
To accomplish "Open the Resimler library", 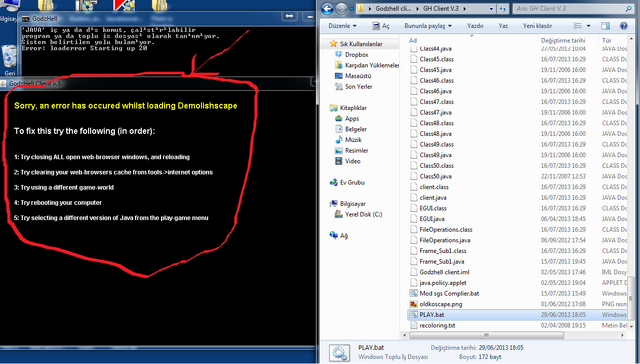I will 356,150.
